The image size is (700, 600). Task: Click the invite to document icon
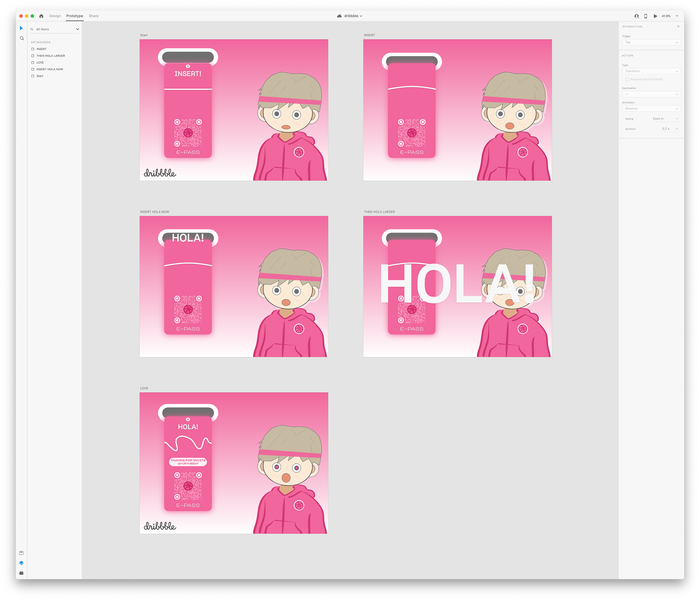(x=637, y=16)
